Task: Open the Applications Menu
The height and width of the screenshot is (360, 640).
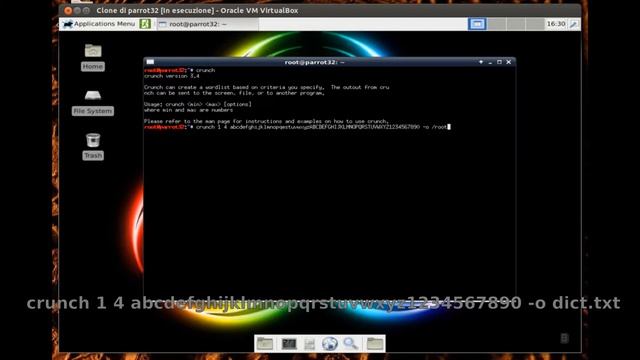Action: click(x=99, y=24)
